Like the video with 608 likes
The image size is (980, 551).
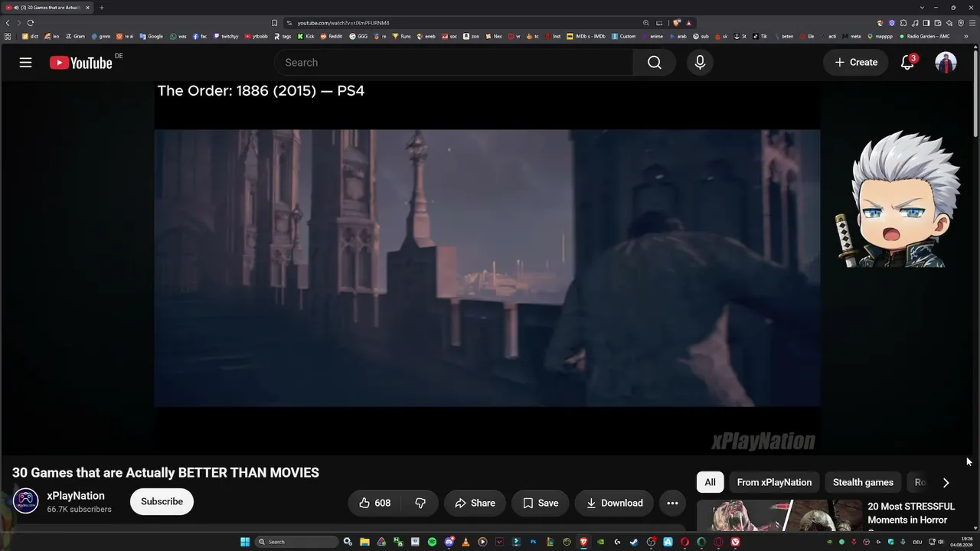pos(374,503)
